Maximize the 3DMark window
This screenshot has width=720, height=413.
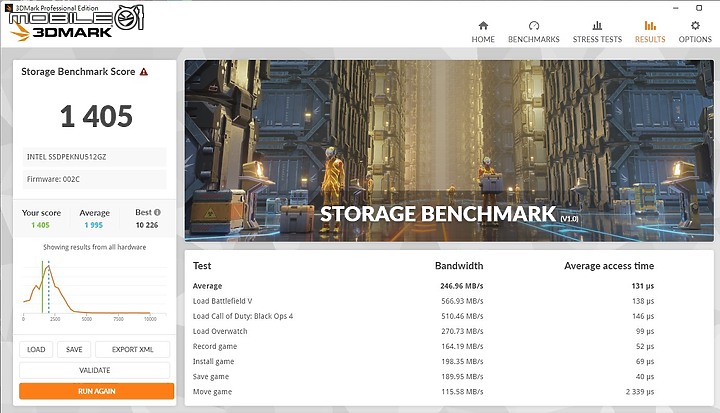coord(699,8)
